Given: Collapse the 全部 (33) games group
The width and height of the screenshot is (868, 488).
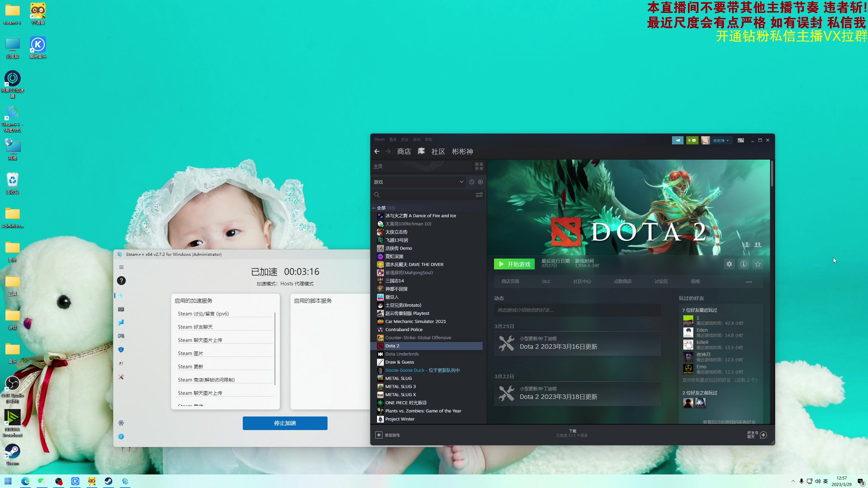Looking at the screenshot, I should [374, 208].
